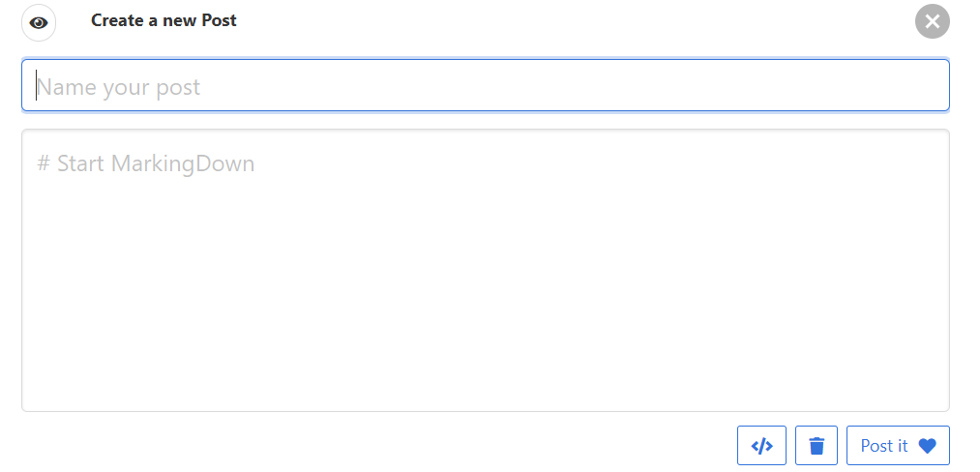Dismiss the editor with the gray X
980x472 pixels.
pos(932,22)
